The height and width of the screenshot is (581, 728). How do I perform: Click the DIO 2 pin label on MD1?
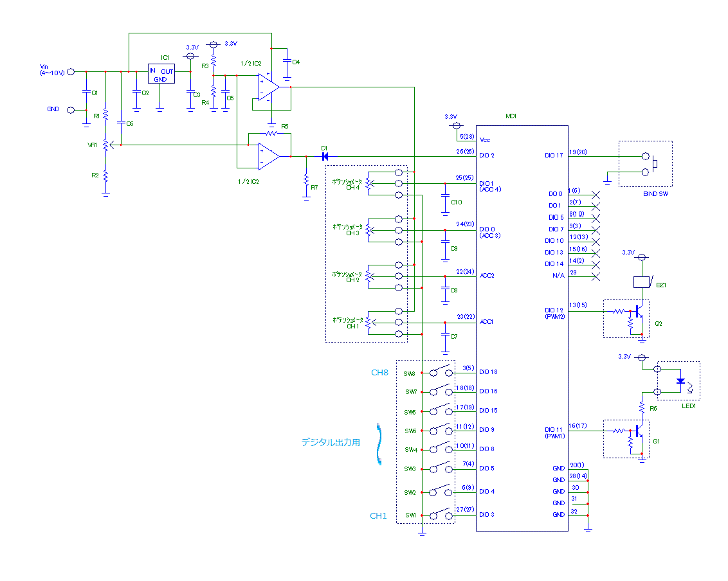[x=487, y=155]
